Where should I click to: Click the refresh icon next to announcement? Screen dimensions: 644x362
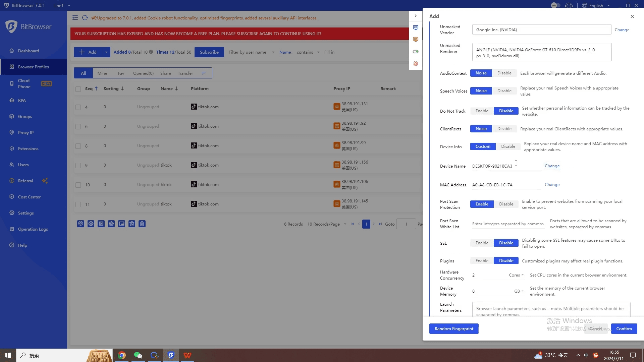click(x=85, y=18)
